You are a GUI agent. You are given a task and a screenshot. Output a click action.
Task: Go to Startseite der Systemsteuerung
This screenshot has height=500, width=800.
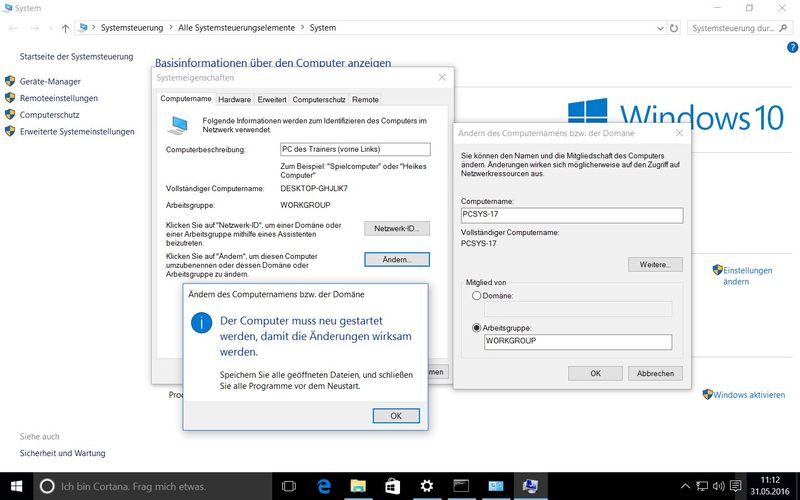coord(77,57)
